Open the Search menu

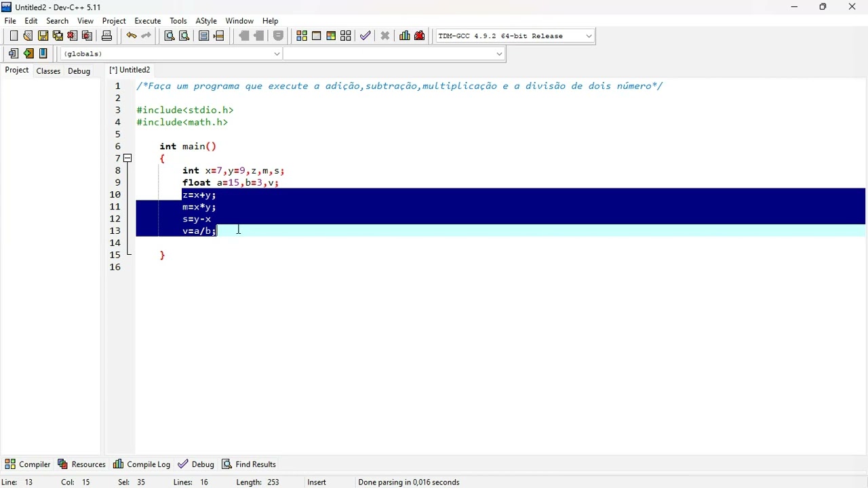click(57, 21)
